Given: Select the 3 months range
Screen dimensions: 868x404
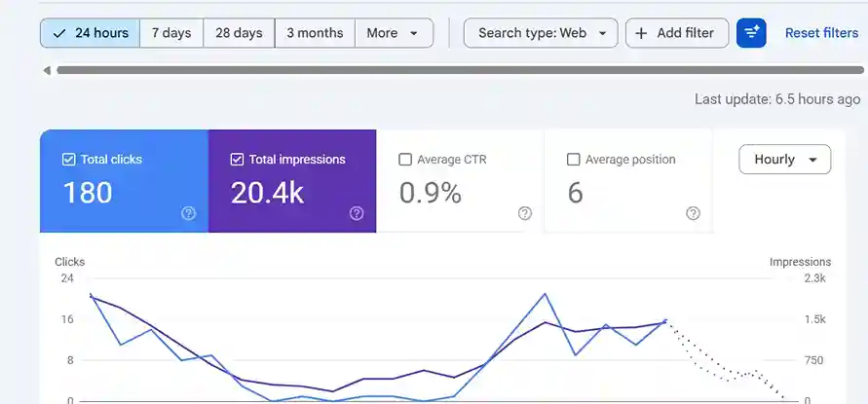Looking at the screenshot, I should [x=315, y=33].
